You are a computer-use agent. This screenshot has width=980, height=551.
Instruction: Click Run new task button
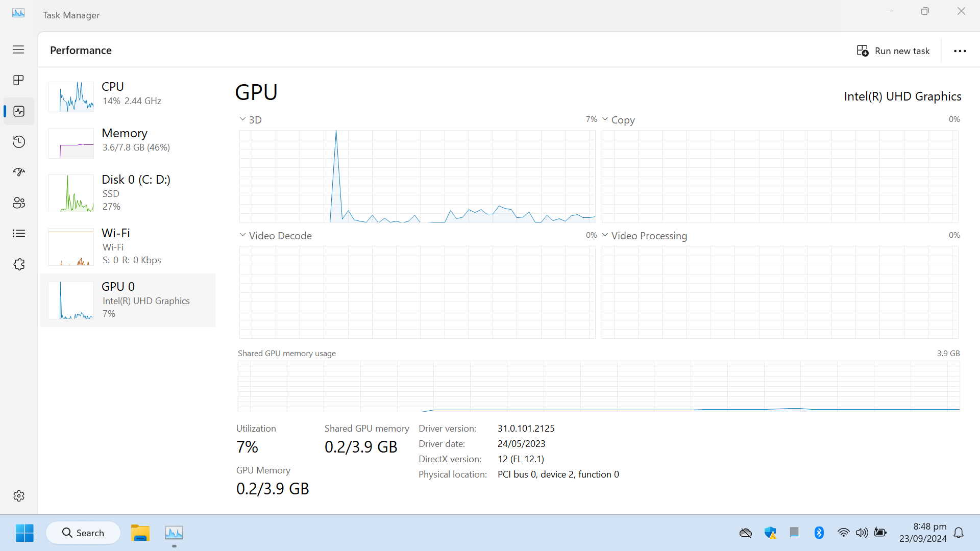tap(893, 51)
